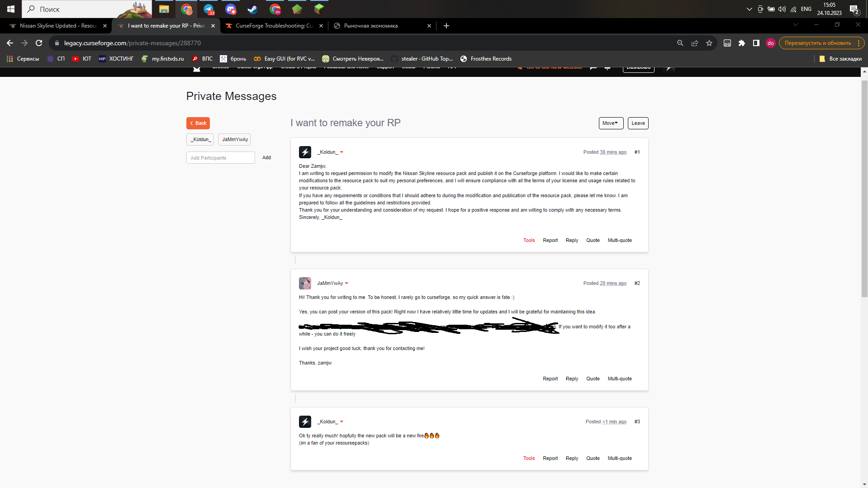Bookmark this page with the star
This screenshot has width=868, height=488.
(x=709, y=43)
